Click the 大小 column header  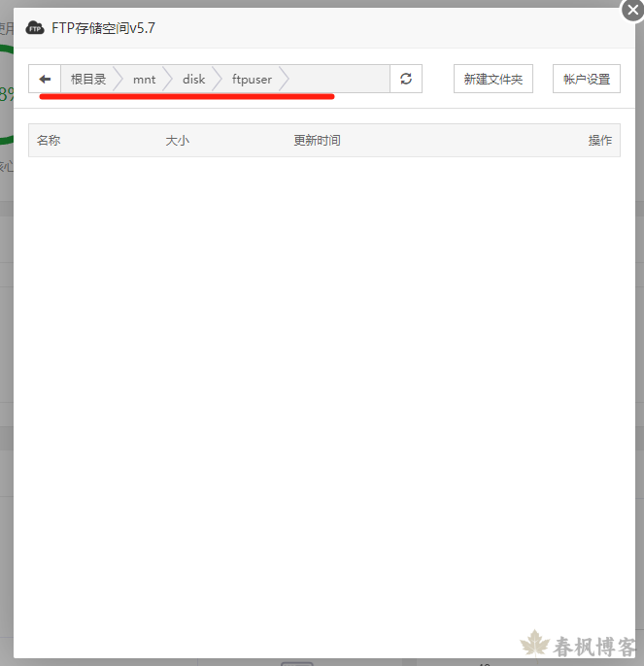177,140
